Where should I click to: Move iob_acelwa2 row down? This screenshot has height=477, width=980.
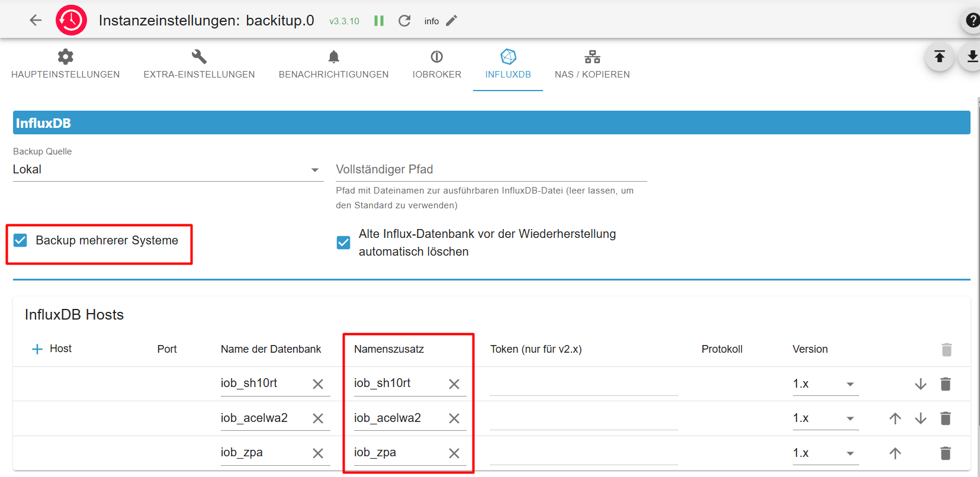920,418
